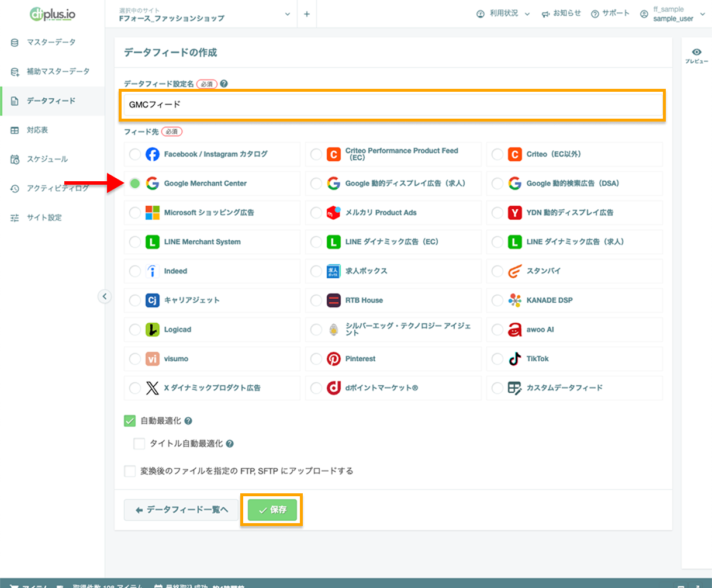Click the help icon next to データフィード設定名
This screenshot has height=588, width=712.
(222, 83)
